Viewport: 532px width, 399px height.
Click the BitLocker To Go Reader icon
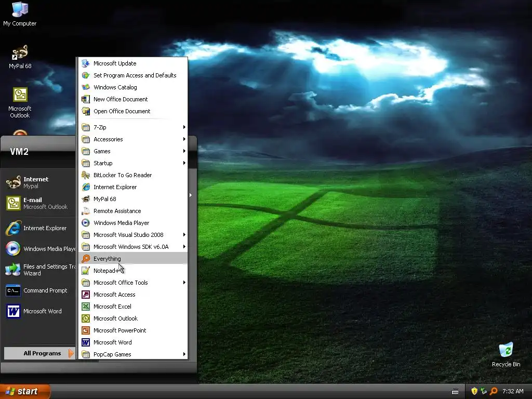(86, 175)
